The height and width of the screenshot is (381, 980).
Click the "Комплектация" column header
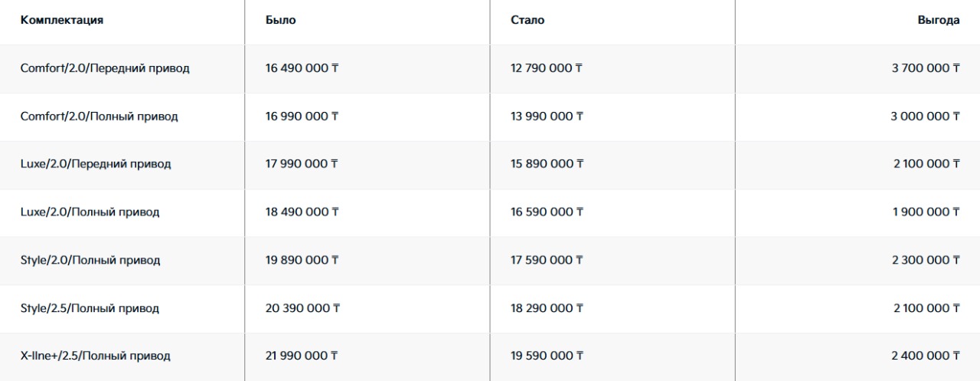tap(62, 21)
